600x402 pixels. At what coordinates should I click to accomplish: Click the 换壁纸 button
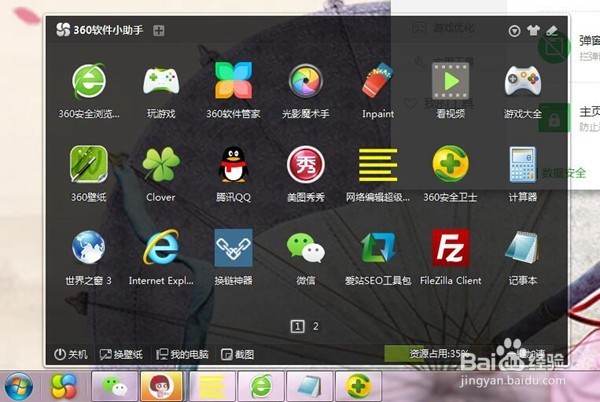121,355
